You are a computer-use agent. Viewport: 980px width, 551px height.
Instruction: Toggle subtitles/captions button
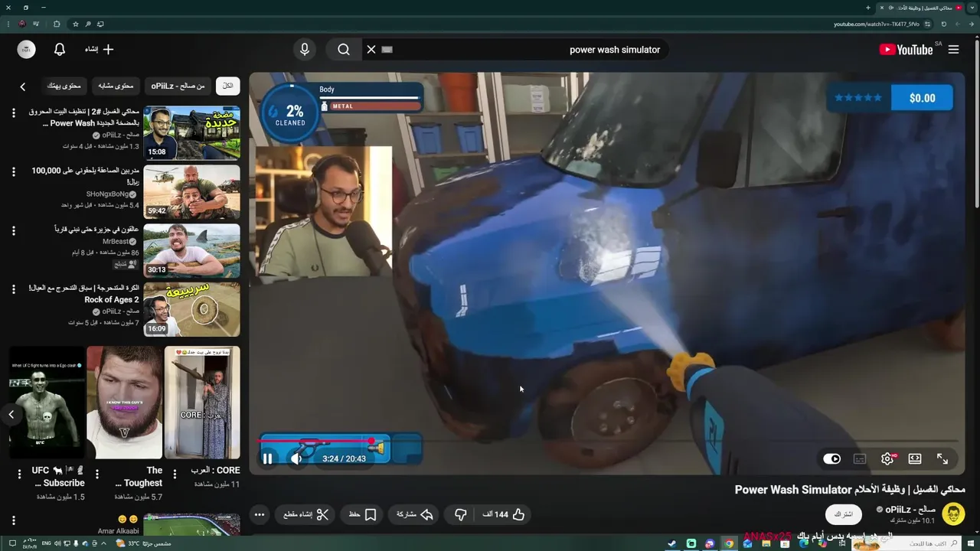(x=860, y=459)
